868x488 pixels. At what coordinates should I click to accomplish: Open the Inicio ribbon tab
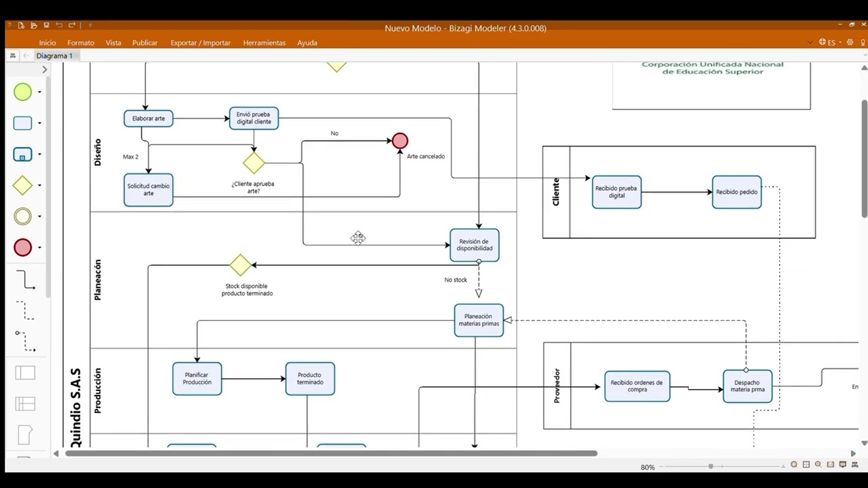coord(47,43)
